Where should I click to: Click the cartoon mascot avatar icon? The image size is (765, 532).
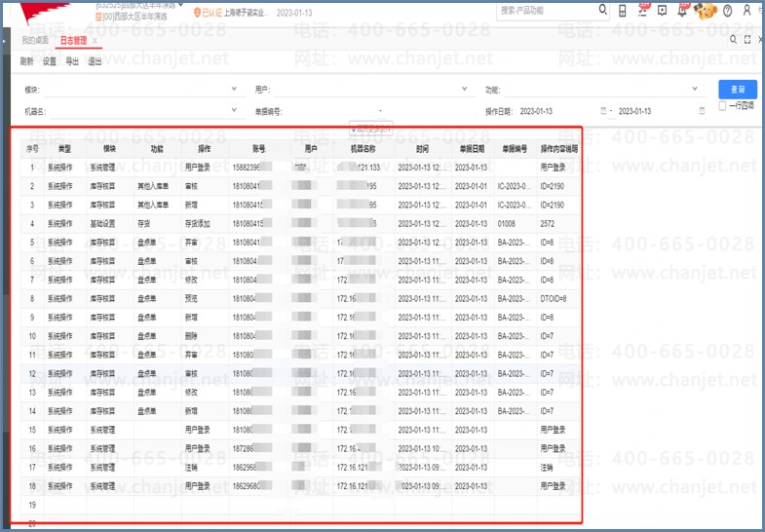point(706,11)
